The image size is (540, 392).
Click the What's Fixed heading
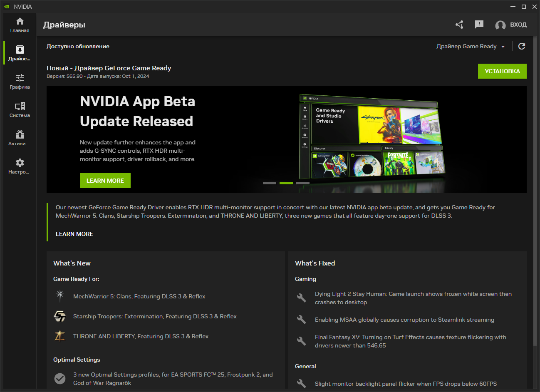coord(315,263)
